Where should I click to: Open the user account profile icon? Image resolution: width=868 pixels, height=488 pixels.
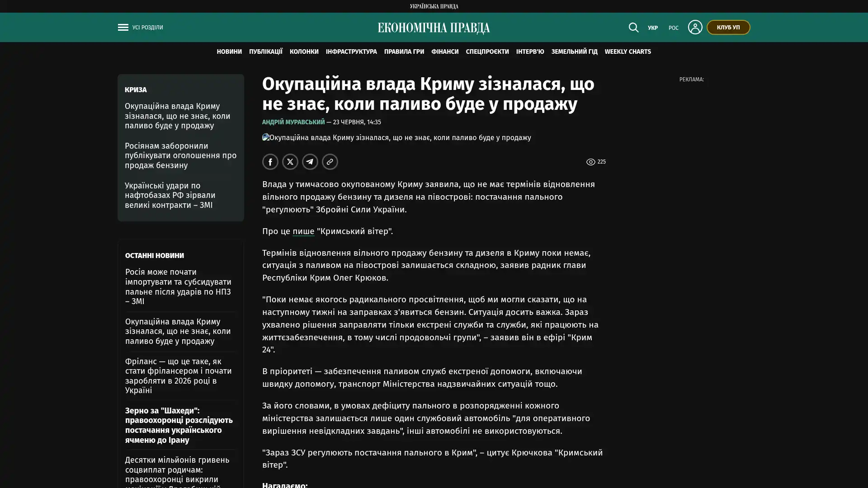[695, 27]
